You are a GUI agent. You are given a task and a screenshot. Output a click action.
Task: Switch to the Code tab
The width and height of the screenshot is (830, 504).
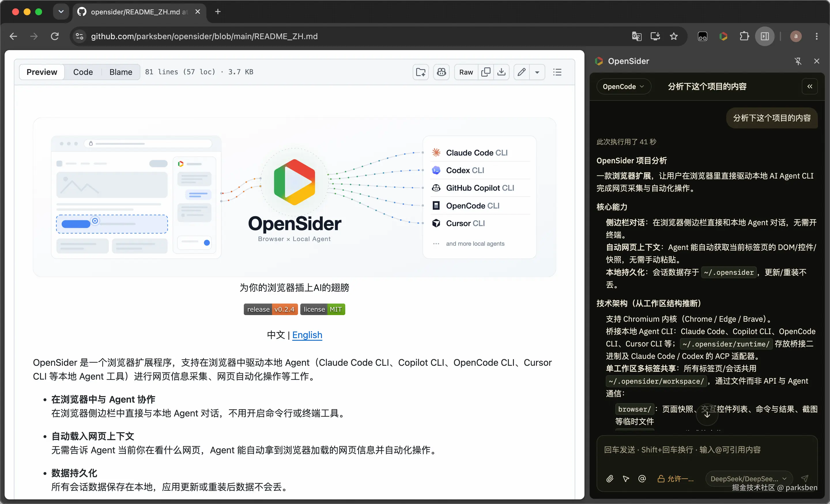83,72
